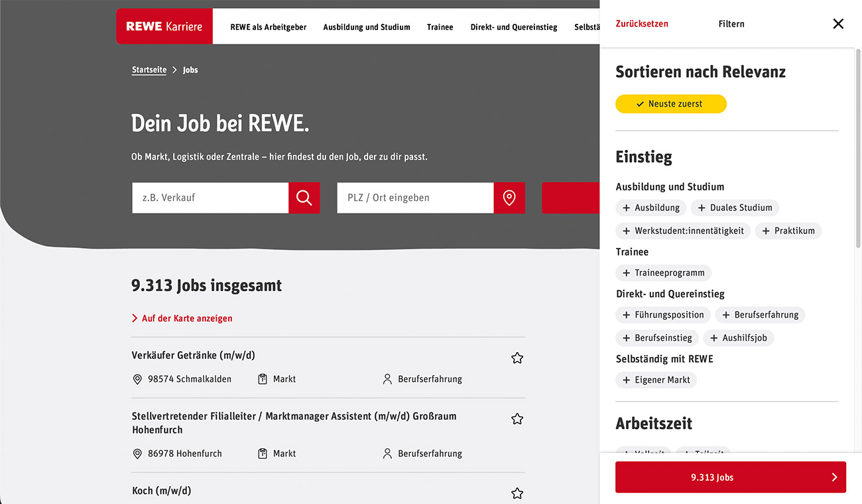Toggle the Neuste zuerst sort chip
Viewport: 862px width, 504px height.
(x=671, y=104)
